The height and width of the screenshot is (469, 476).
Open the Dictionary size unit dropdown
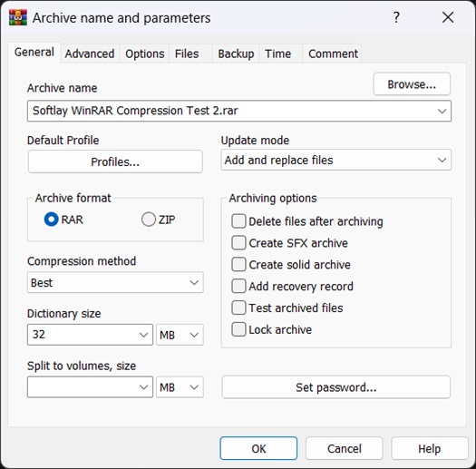pyautogui.click(x=180, y=335)
